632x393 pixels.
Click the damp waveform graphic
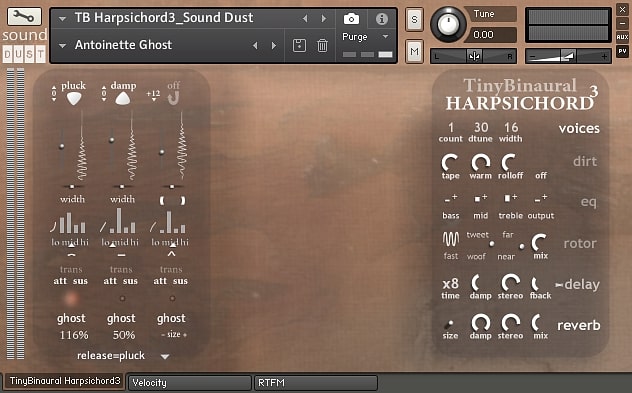coord(132,146)
